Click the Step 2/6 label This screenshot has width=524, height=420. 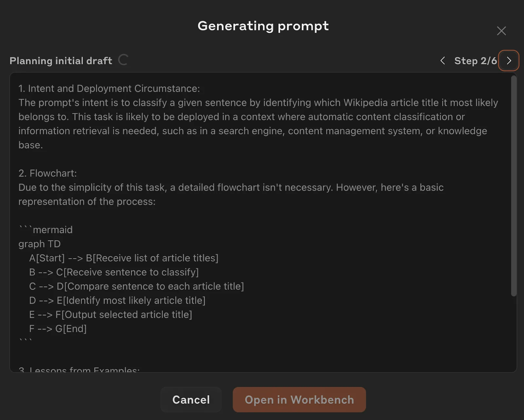point(475,61)
